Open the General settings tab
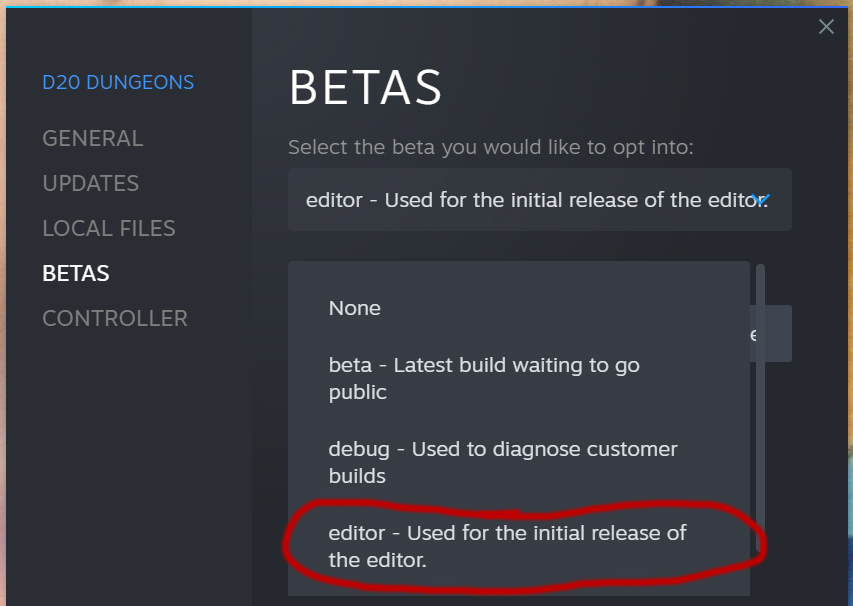 point(92,138)
